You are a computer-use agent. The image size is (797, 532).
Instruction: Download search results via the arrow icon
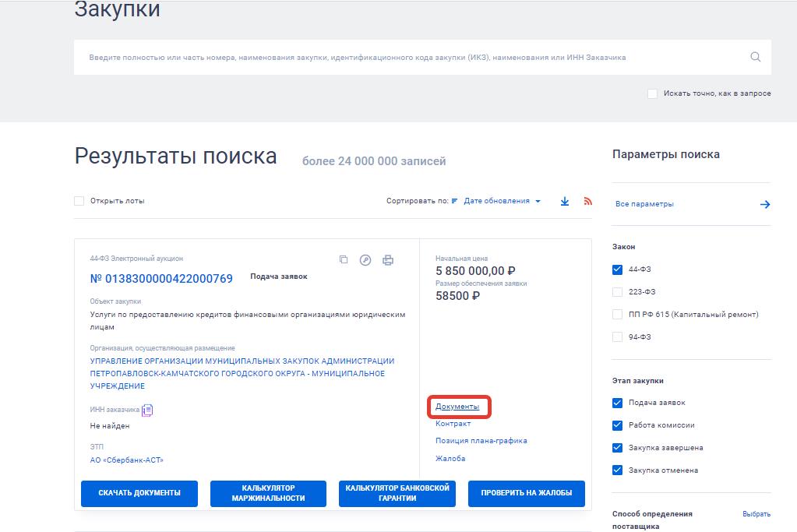point(565,201)
